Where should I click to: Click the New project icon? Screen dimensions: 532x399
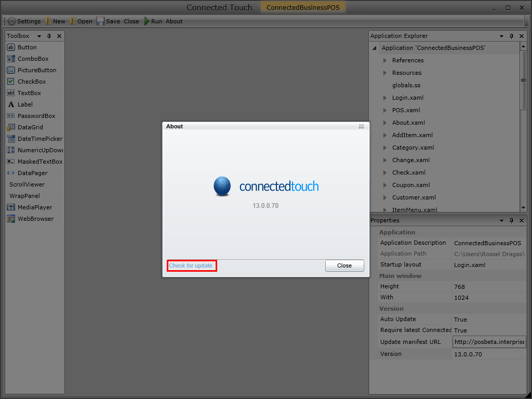(x=48, y=21)
